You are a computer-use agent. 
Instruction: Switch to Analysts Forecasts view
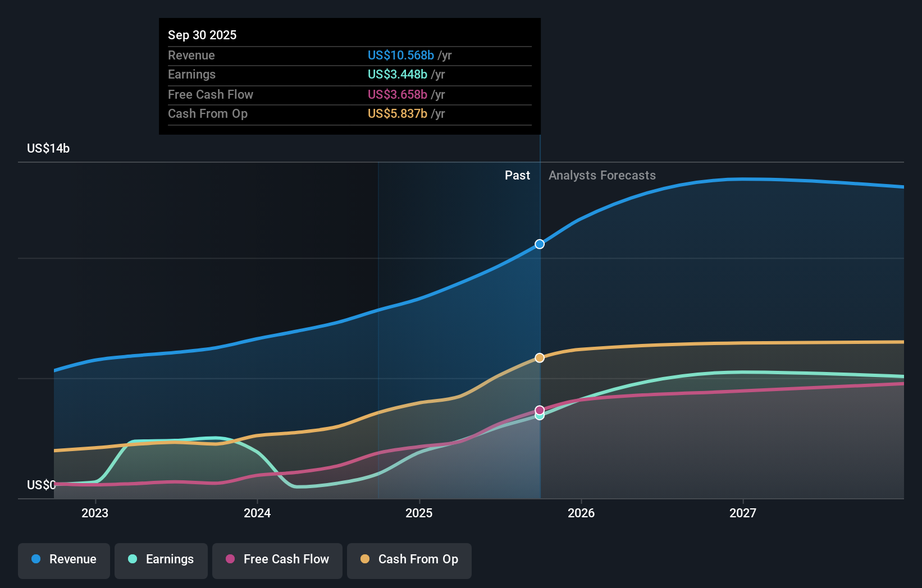coord(602,175)
